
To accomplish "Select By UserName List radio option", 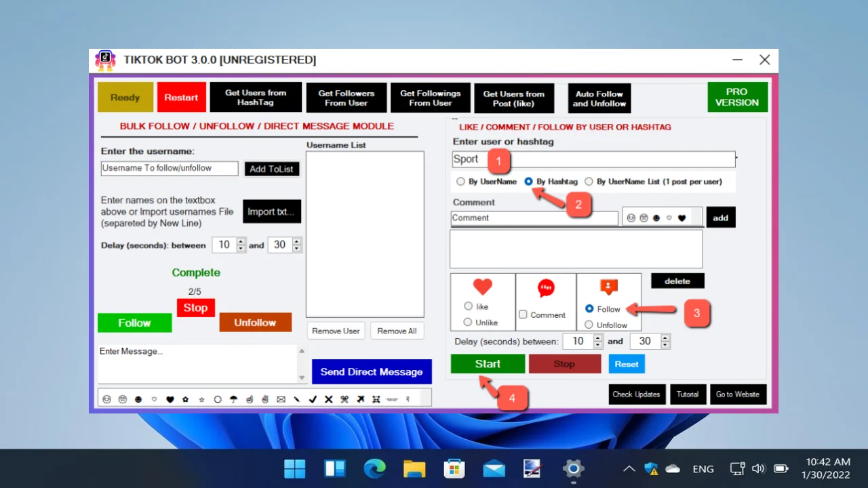I will pyautogui.click(x=589, y=182).
